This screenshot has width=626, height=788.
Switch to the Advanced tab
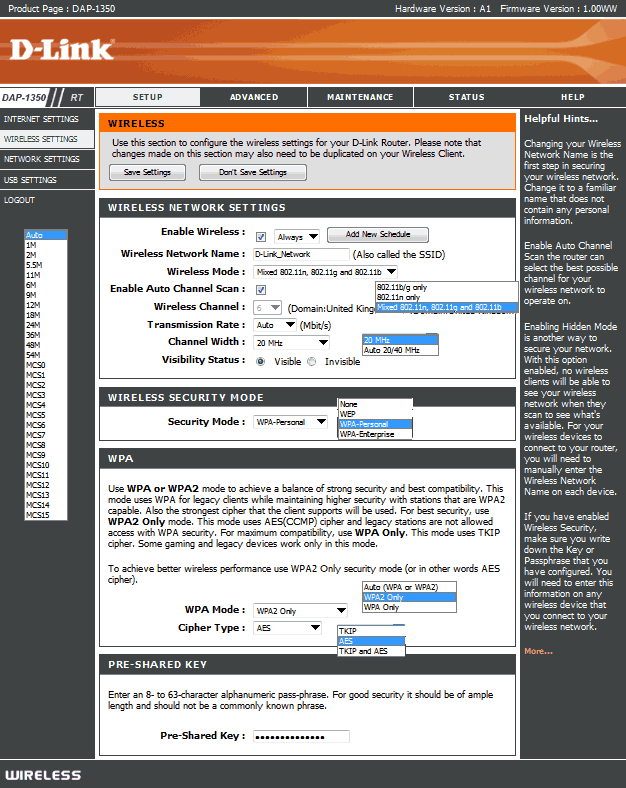tap(253, 97)
